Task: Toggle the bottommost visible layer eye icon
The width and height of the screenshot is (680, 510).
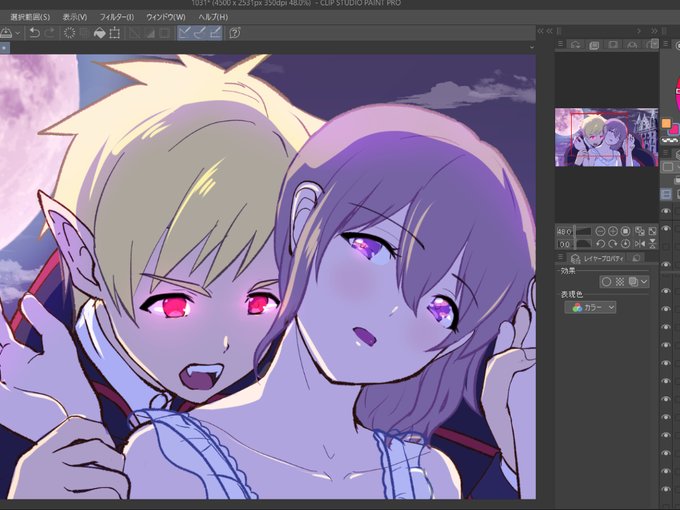Action: (666, 489)
